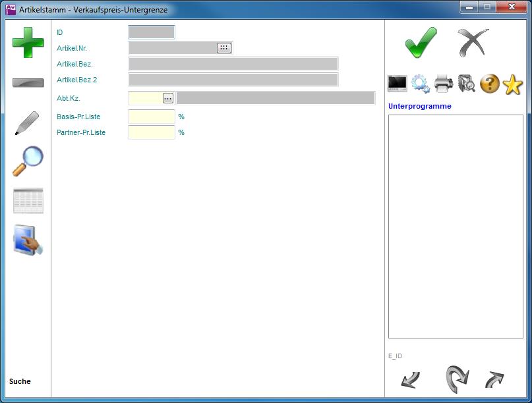Click the Partner-Pr.Liste percentage field

click(151, 132)
